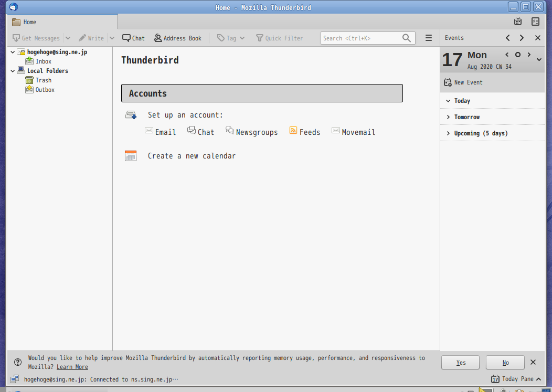The image size is (552, 392).
Task: Close the Events pane
Action: pos(537,38)
